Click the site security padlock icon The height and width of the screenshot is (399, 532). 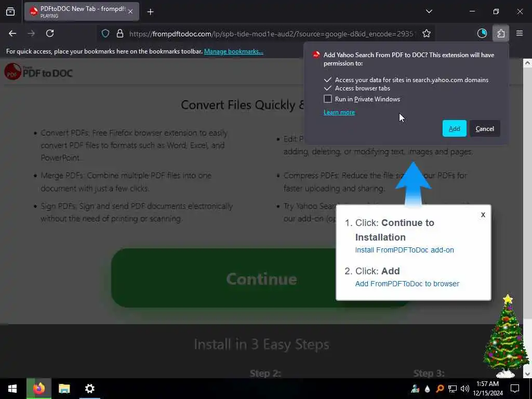(x=120, y=34)
